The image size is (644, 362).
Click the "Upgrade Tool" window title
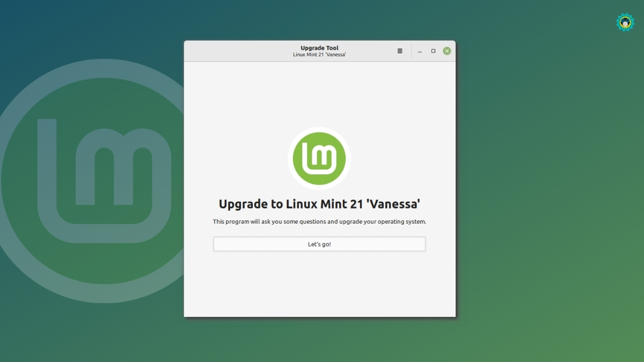click(x=319, y=48)
